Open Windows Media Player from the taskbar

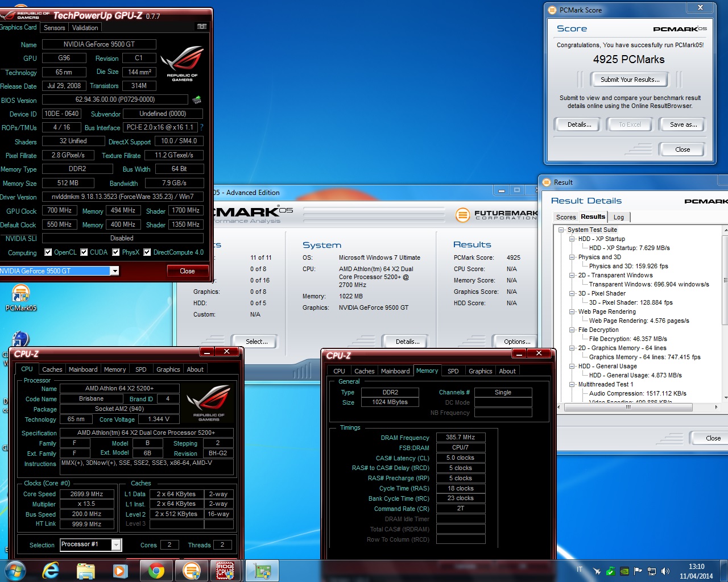[119, 571]
